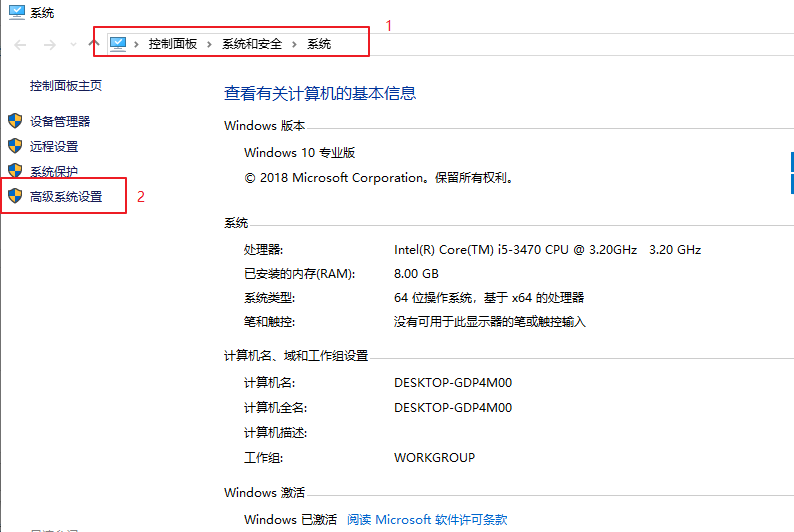
Task: Open 系统和安全 breadcrumb
Action: [252, 44]
